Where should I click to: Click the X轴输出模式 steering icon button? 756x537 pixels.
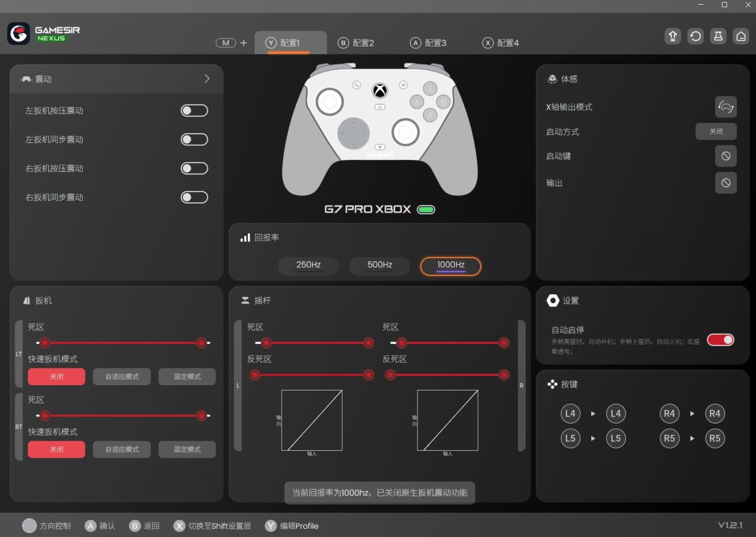click(726, 107)
